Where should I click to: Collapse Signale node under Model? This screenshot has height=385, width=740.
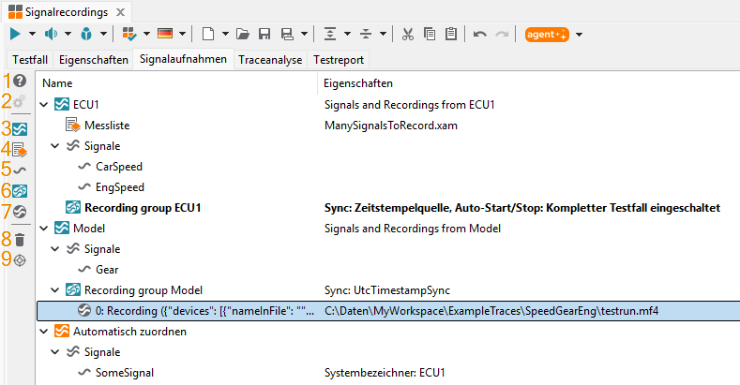[55, 249]
